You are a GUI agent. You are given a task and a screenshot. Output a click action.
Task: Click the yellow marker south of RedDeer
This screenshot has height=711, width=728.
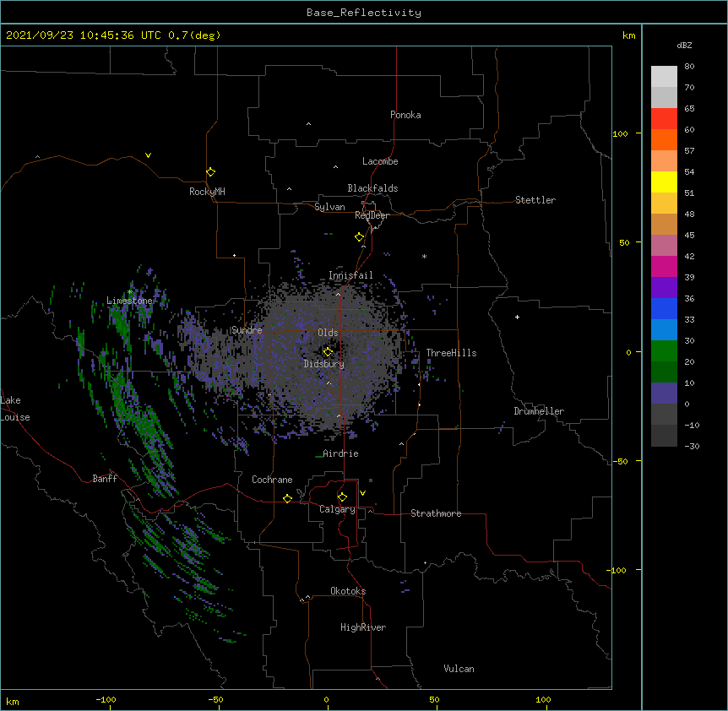(359, 237)
